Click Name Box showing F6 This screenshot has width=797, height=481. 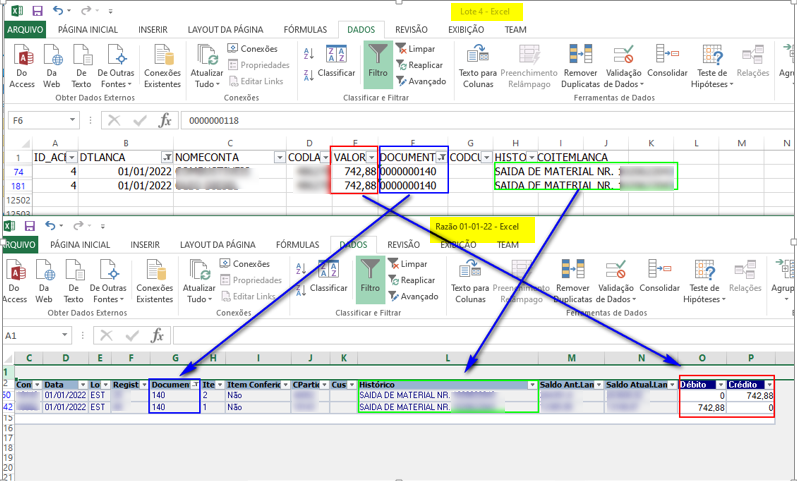(x=43, y=121)
